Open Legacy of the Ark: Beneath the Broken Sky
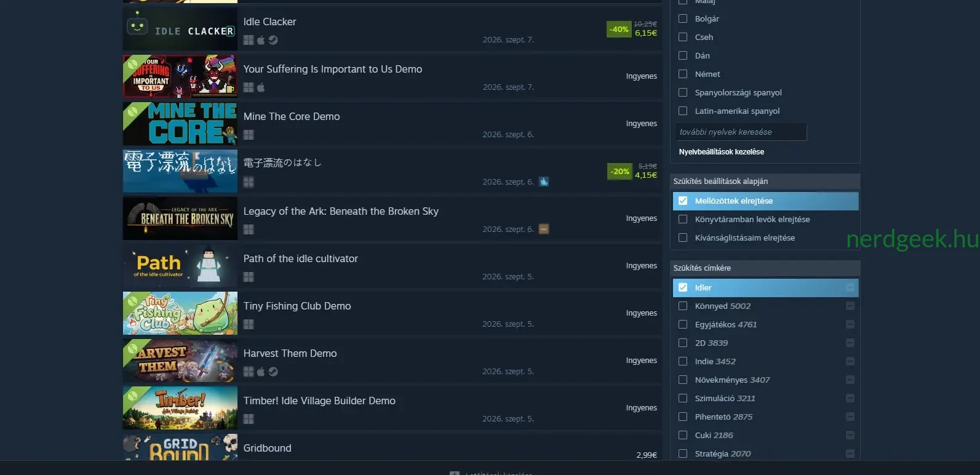Image resolution: width=980 pixels, height=475 pixels. [x=341, y=211]
